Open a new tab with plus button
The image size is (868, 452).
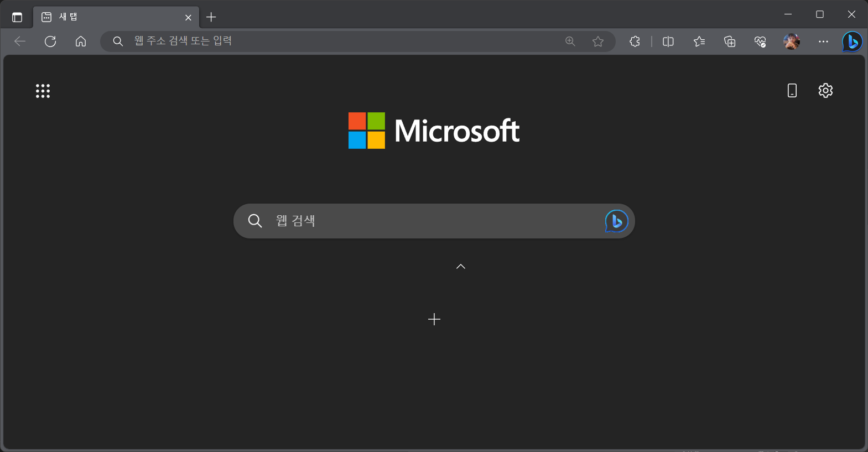pyautogui.click(x=211, y=17)
